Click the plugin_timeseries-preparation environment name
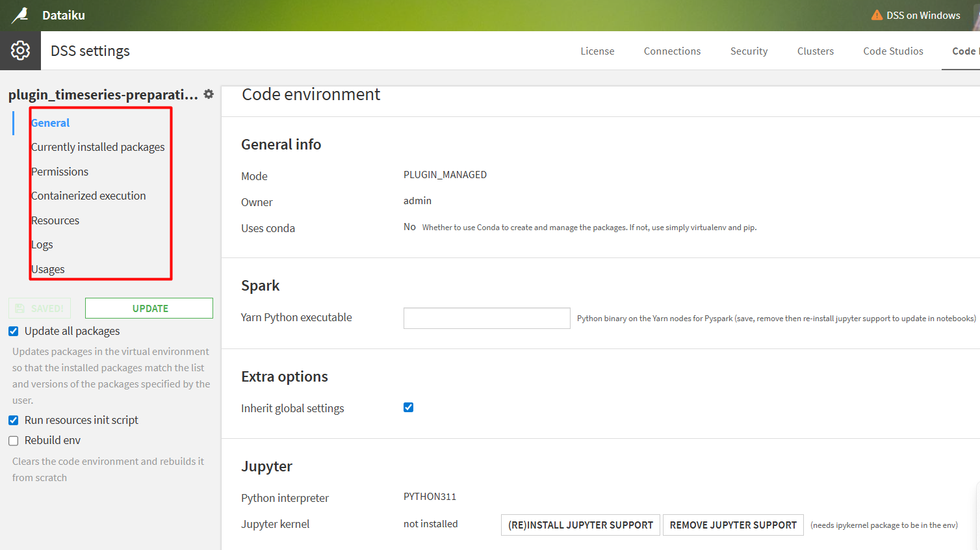Image resolution: width=980 pixels, height=550 pixels. click(x=103, y=95)
